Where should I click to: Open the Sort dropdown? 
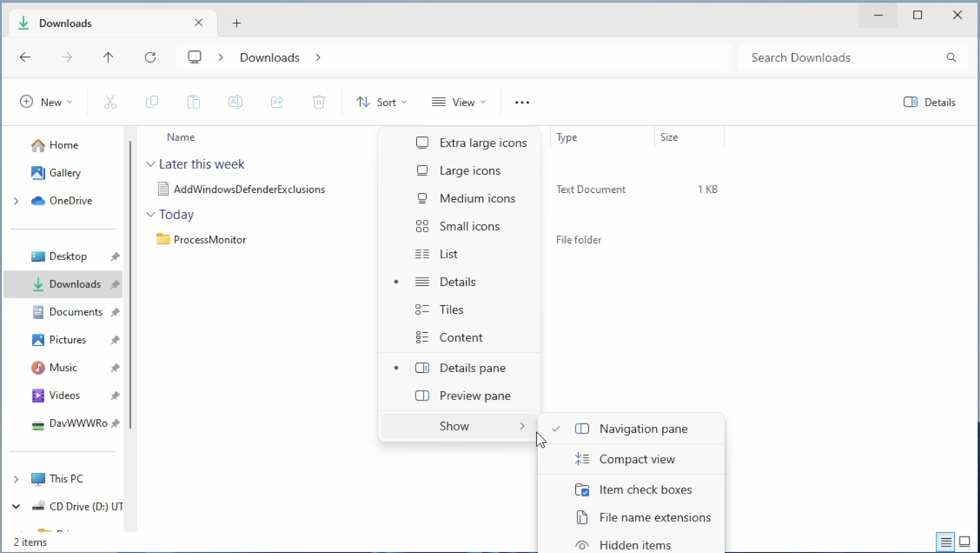tap(382, 102)
